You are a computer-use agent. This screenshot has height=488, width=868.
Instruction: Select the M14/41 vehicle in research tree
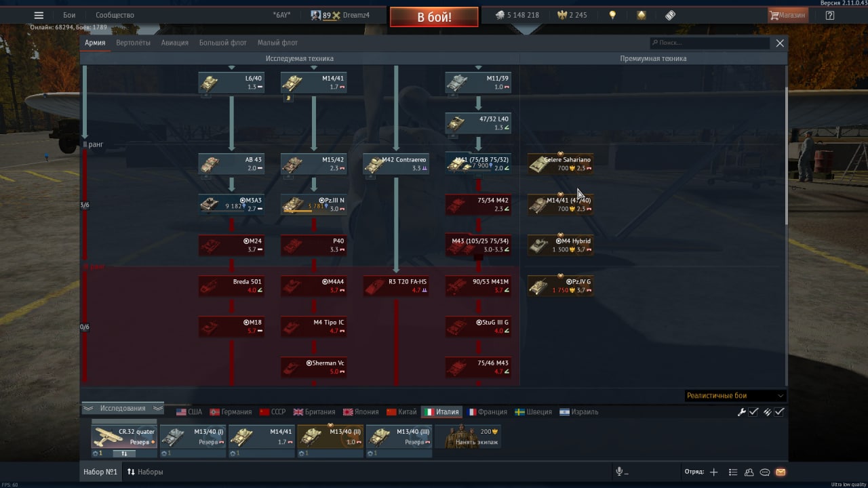tap(314, 83)
